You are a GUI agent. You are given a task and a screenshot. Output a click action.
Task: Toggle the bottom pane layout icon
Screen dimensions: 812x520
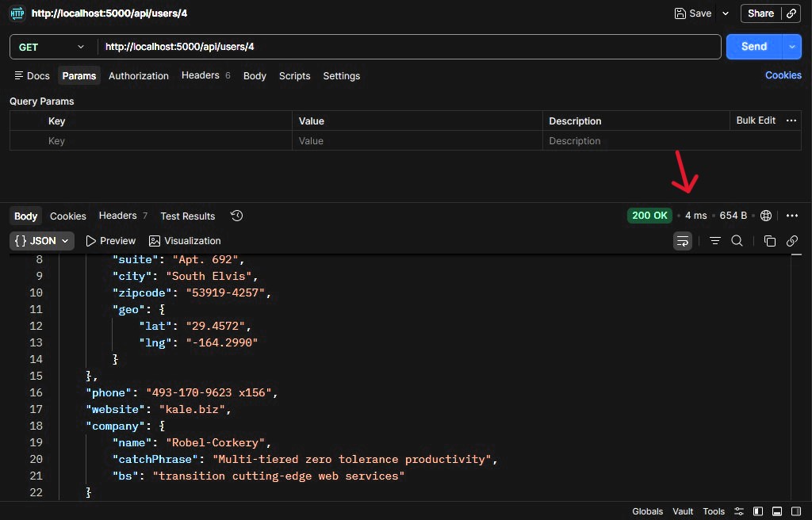pyautogui.click(x=777, y=511)
